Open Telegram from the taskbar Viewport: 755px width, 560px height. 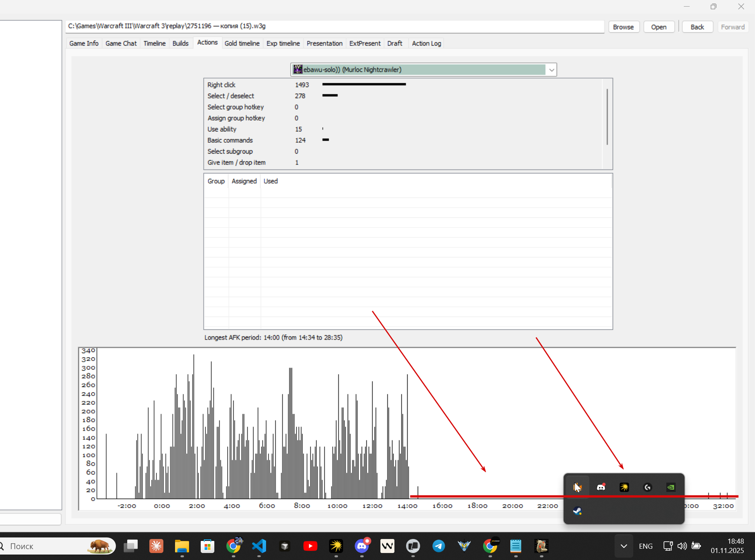438,546
